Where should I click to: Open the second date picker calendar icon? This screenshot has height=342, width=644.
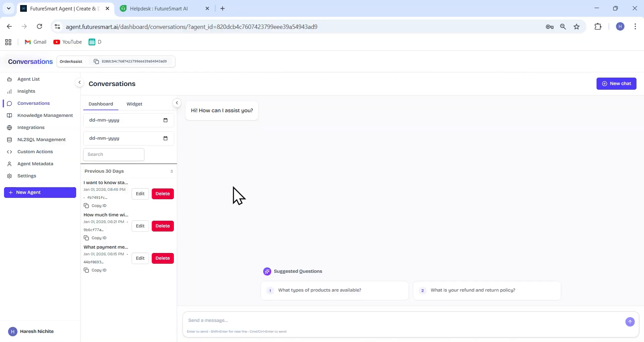pyautogui.click(x=165, y=138)
